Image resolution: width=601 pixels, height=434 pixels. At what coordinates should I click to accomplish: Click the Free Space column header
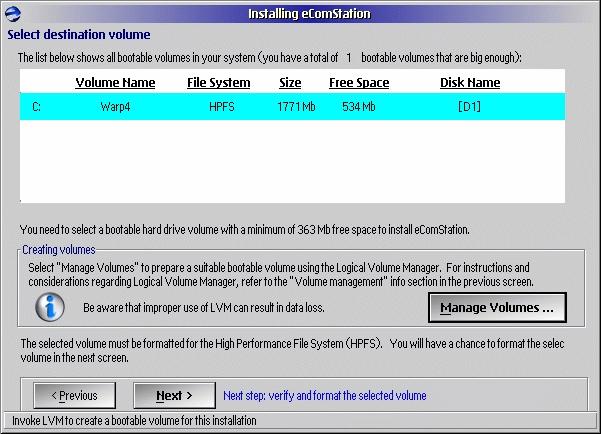(358, 82)
